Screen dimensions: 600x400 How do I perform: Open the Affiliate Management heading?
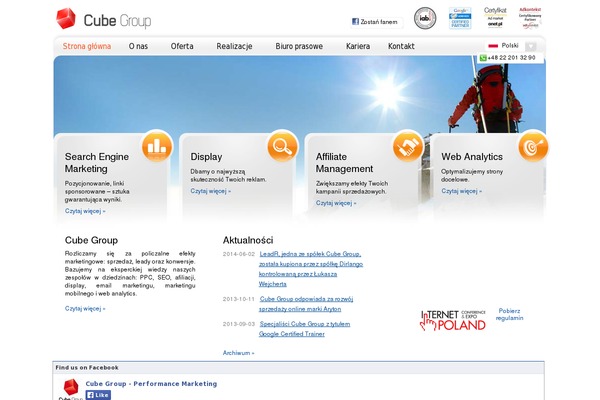coord(344,163)
